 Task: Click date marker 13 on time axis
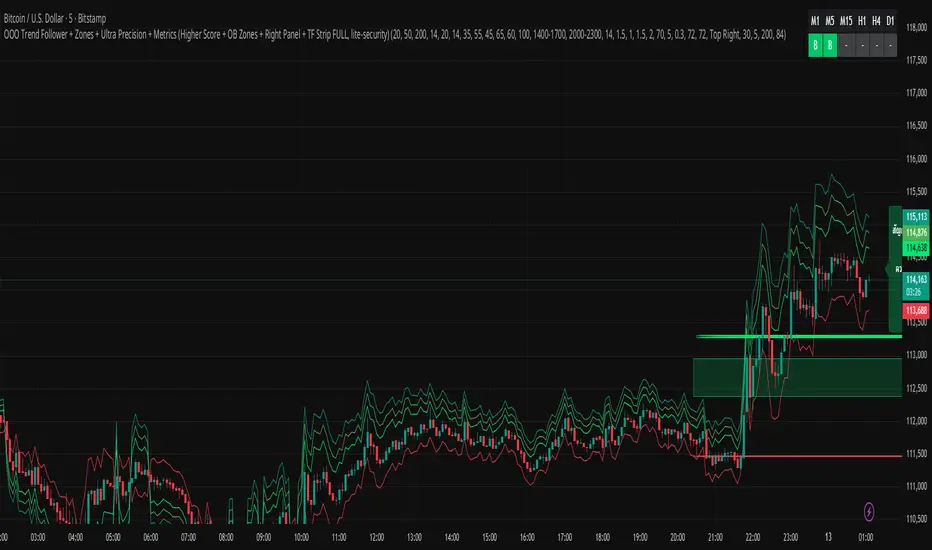pyautogui.click(x=828, y=537)
